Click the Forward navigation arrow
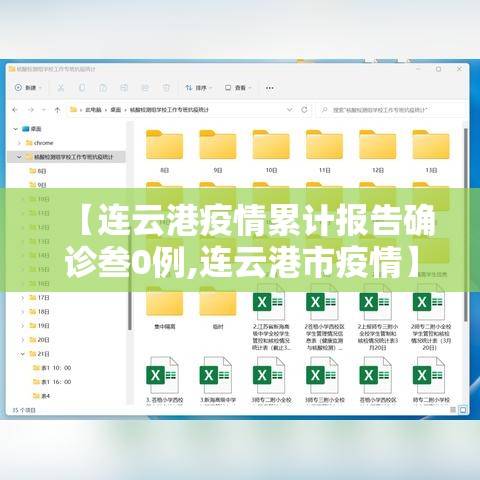The height and width of the screenshot is (480, 480). (31, 110)
